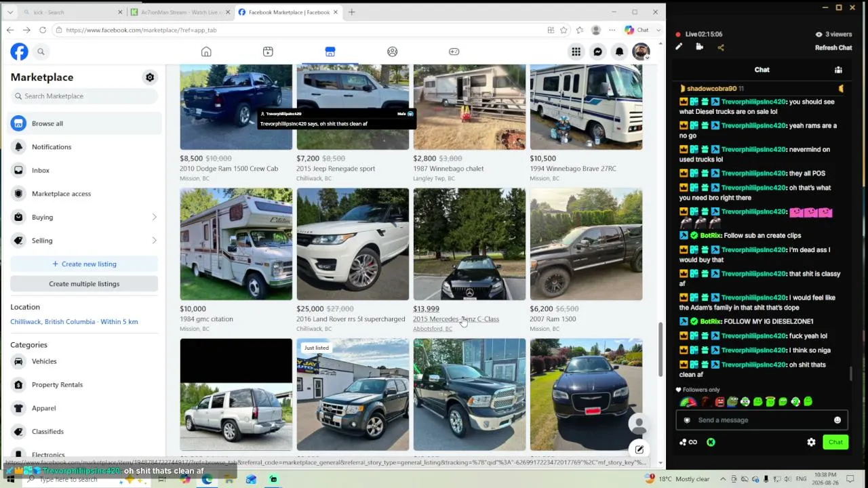Select the Chat tab in stream panel
Screen dimensions: 868x488
tap(762, 70)
